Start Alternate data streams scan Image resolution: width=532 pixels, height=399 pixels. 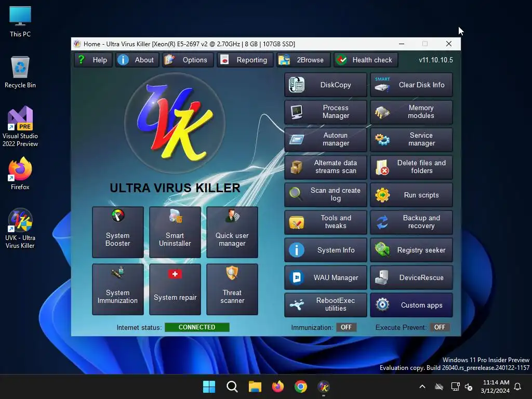[326, 167]
